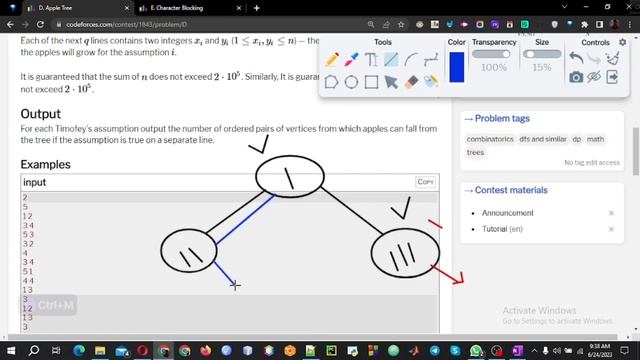Go back to previous page
640x360 pixels.
[10, 24]
